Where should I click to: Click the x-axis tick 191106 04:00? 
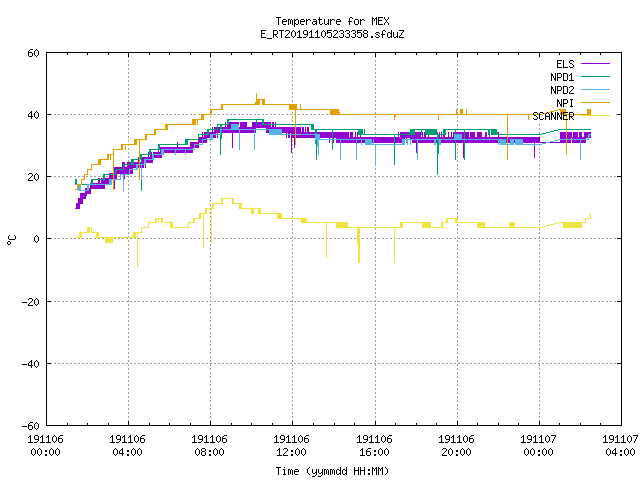pos(127,446)
